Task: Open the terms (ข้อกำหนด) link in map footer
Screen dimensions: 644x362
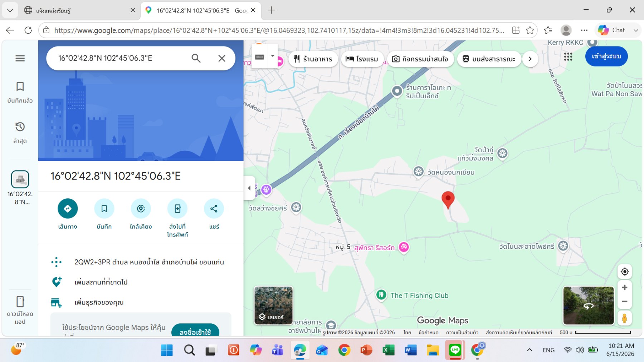Action: click(429, 332)
